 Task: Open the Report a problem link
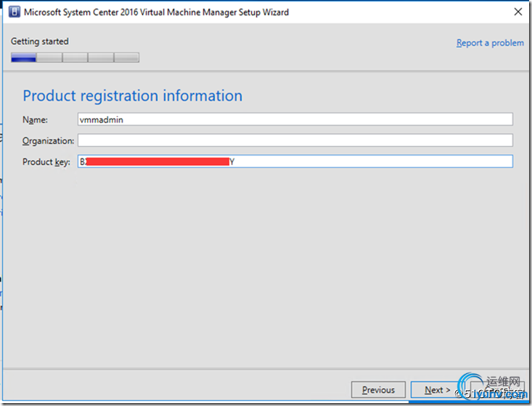(490, 43)
